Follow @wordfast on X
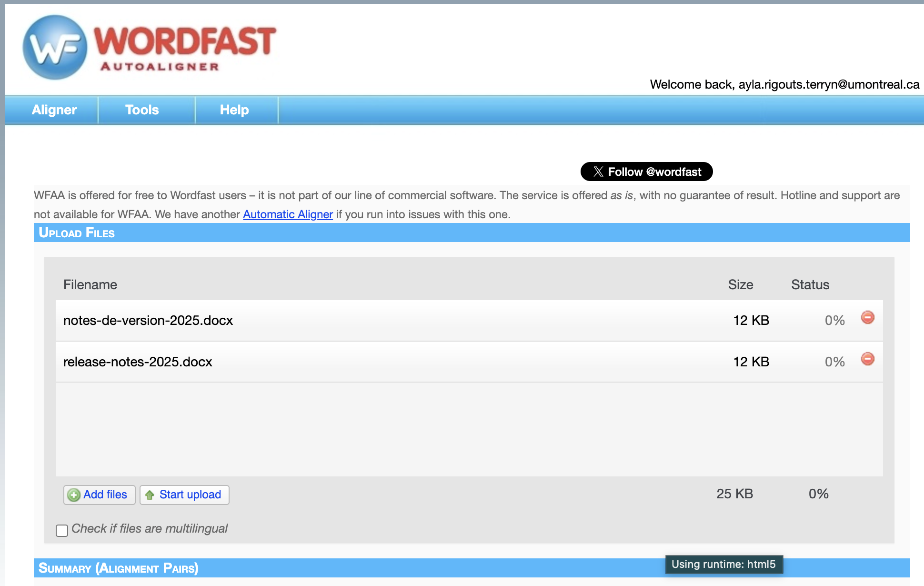The width and height of the screenshot is (924, 586). (646, 172)
